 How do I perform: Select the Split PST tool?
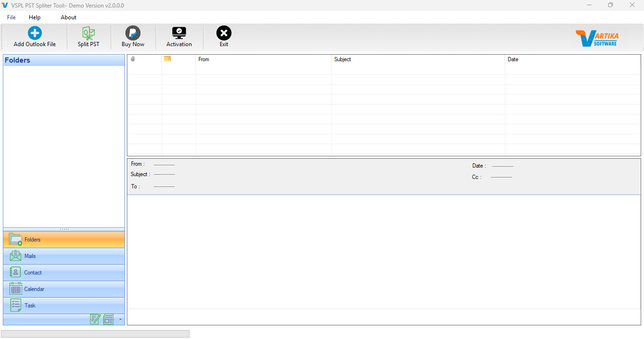click(x=88, y=36)
